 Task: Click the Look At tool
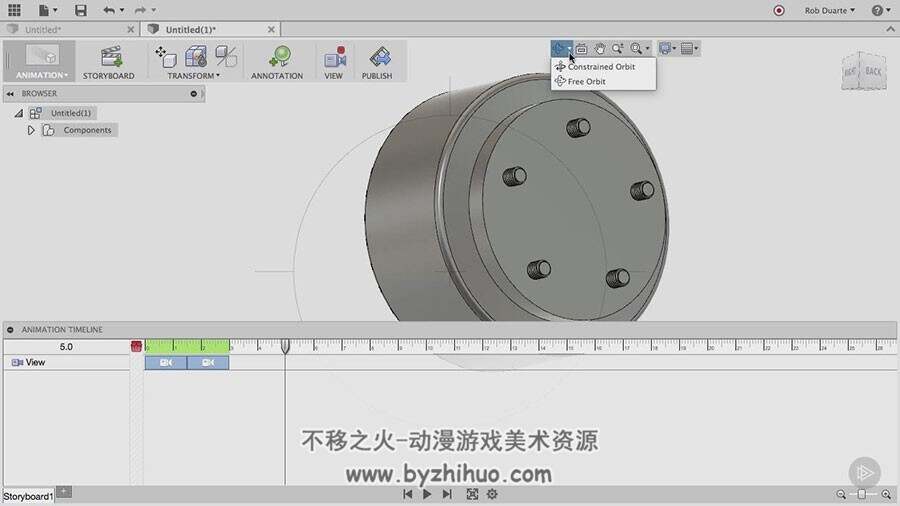(581, 49)
